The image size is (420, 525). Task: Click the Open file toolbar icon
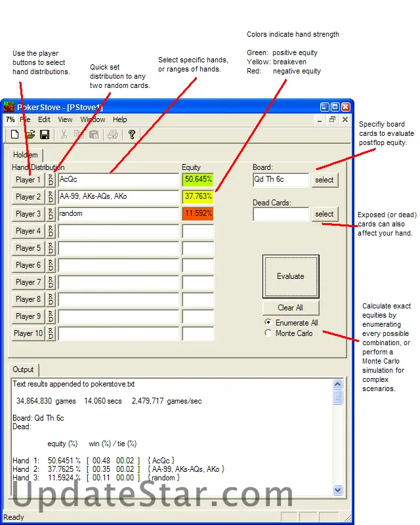(30, 135)
